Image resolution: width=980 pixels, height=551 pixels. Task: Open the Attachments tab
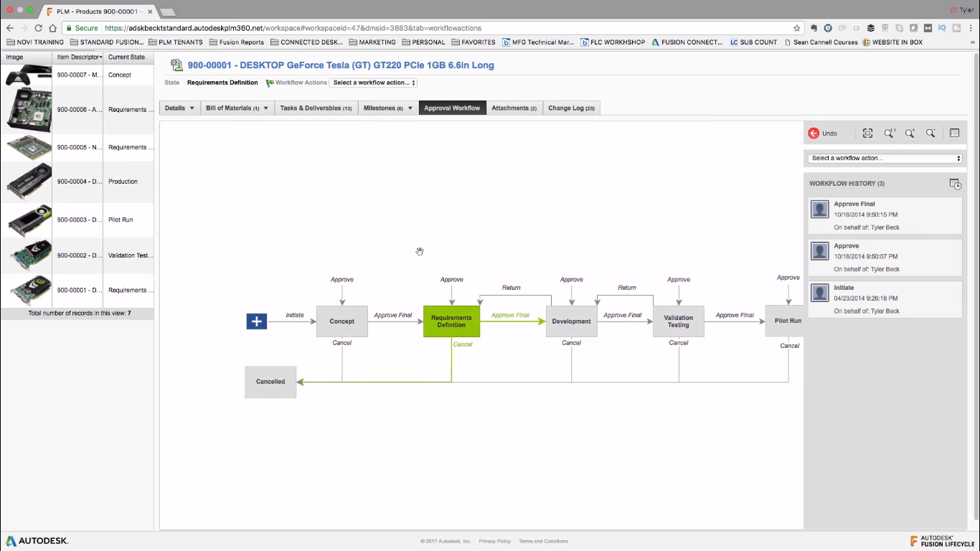point(514,108)
